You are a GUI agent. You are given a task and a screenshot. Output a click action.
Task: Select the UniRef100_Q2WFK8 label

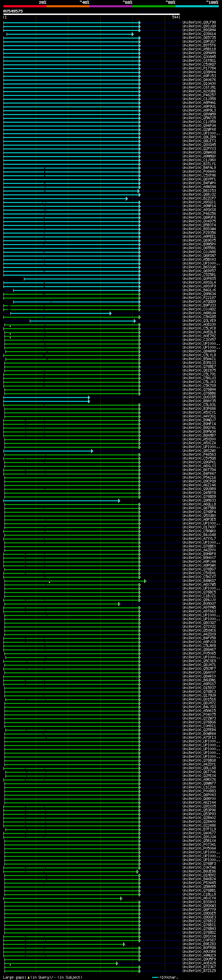click(x=199, y=129)
